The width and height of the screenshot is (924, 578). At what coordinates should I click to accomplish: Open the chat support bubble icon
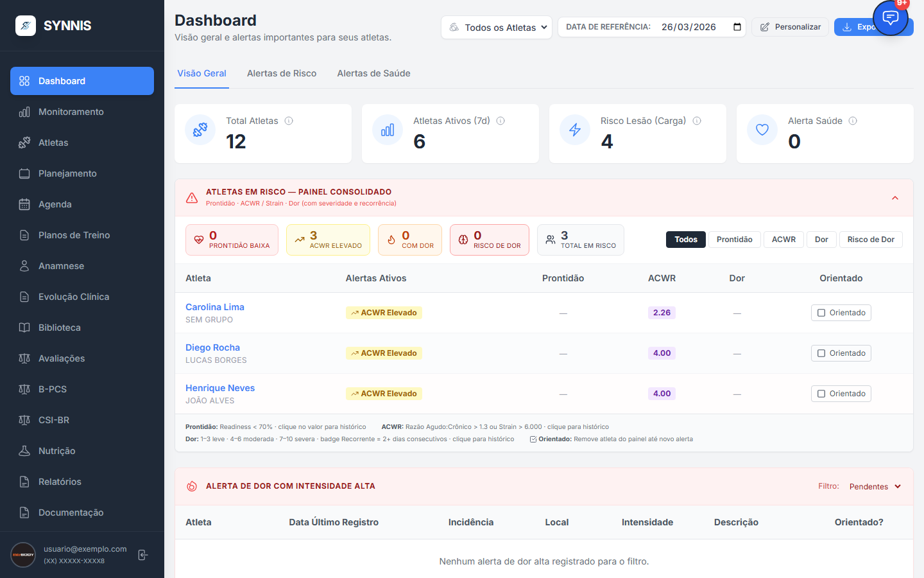pyautogui.click(x=891, y=18)
